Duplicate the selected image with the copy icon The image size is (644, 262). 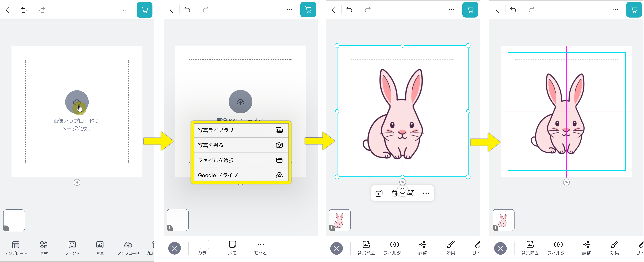(x=379, y=193)
